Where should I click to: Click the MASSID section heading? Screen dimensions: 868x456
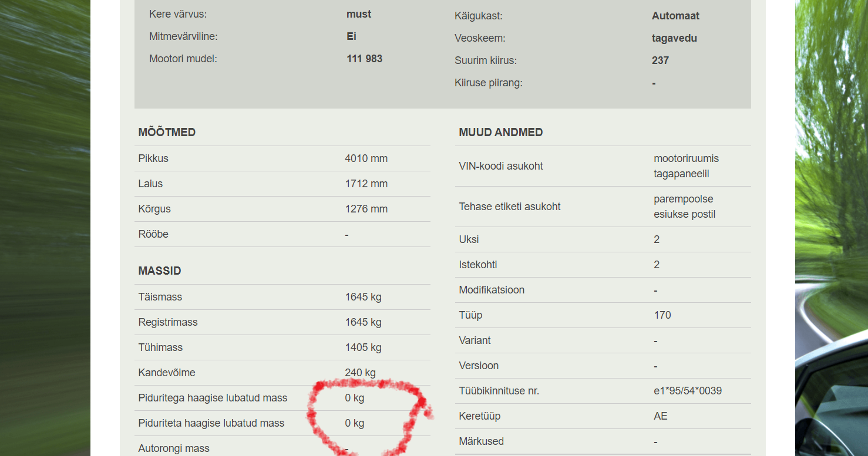[x=160, y=271]
